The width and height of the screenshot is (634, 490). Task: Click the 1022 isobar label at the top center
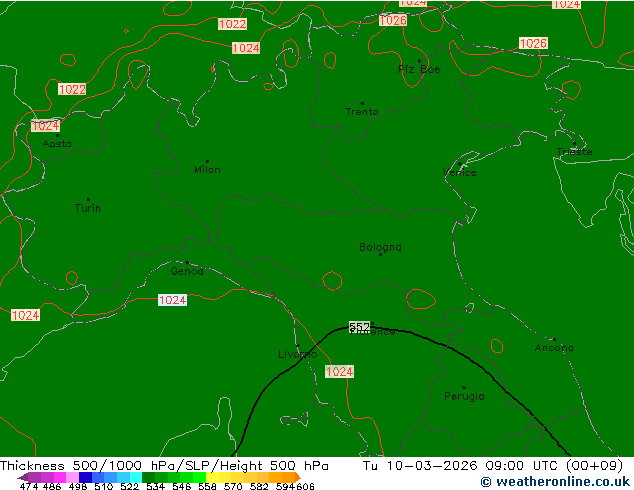point(232,24)
